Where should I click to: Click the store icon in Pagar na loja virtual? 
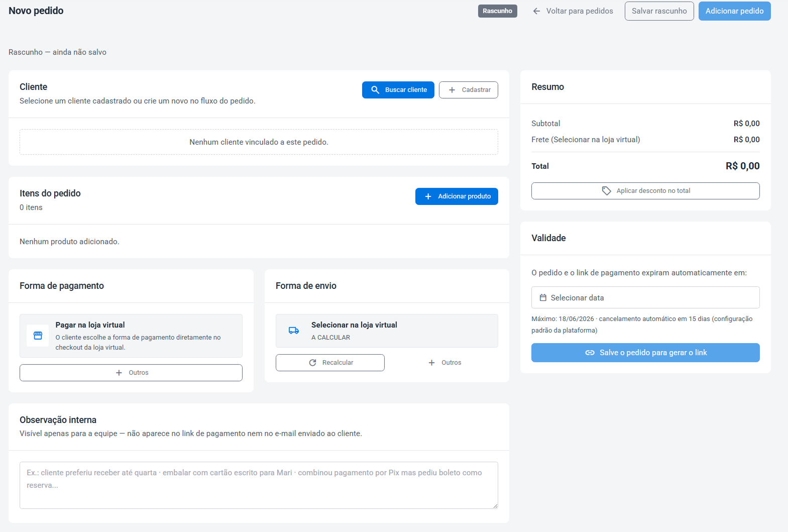(38, 336)
